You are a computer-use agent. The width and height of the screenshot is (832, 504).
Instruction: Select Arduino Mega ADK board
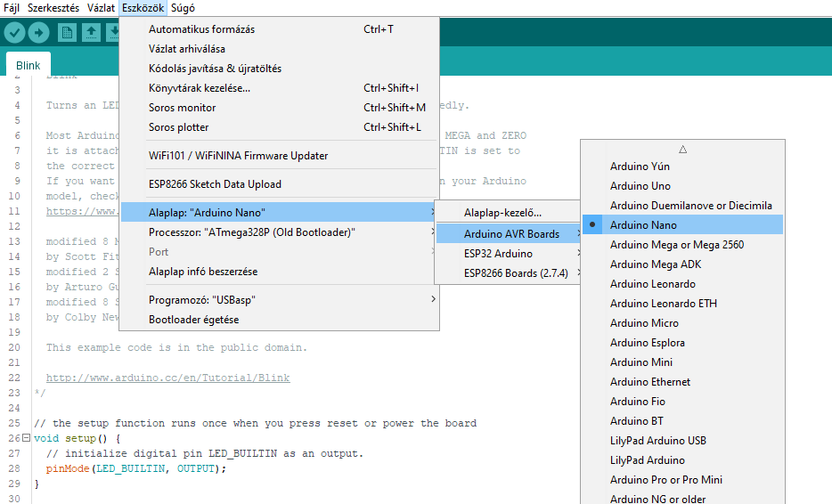682,264
